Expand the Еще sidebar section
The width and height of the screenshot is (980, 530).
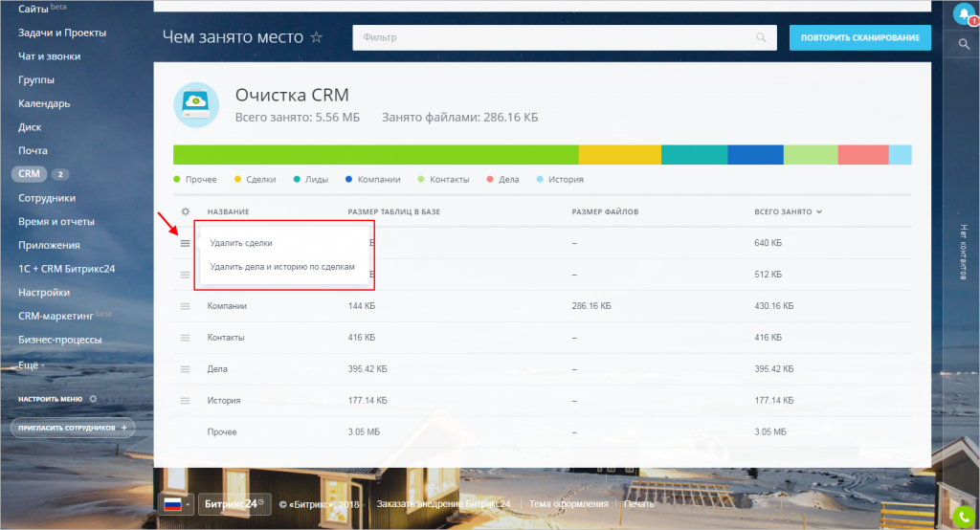[31, 365]
